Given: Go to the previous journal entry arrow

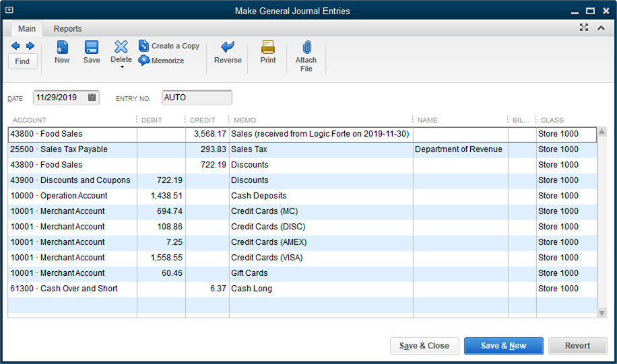Looking at the screenshot, I should 15,46.
